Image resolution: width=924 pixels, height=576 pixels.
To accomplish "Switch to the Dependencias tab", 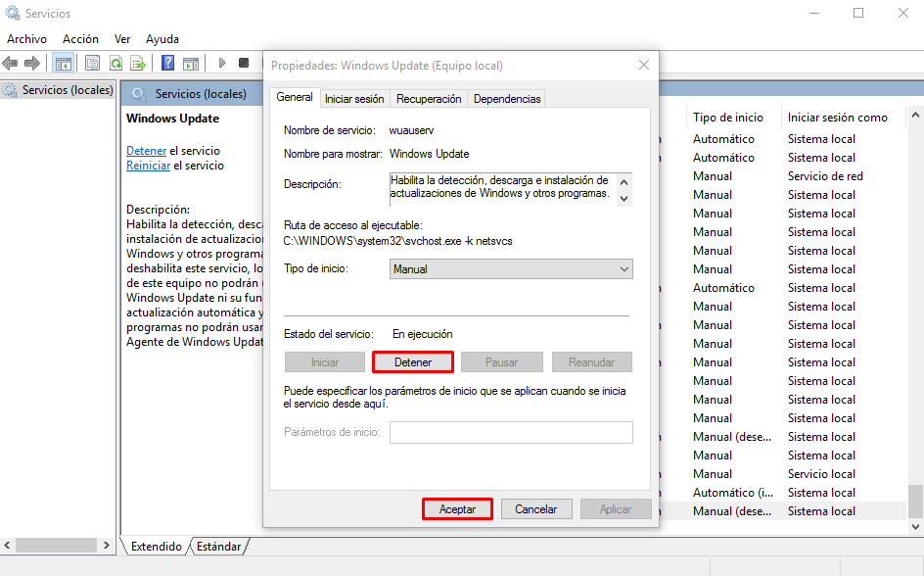I will coord(507,99).
